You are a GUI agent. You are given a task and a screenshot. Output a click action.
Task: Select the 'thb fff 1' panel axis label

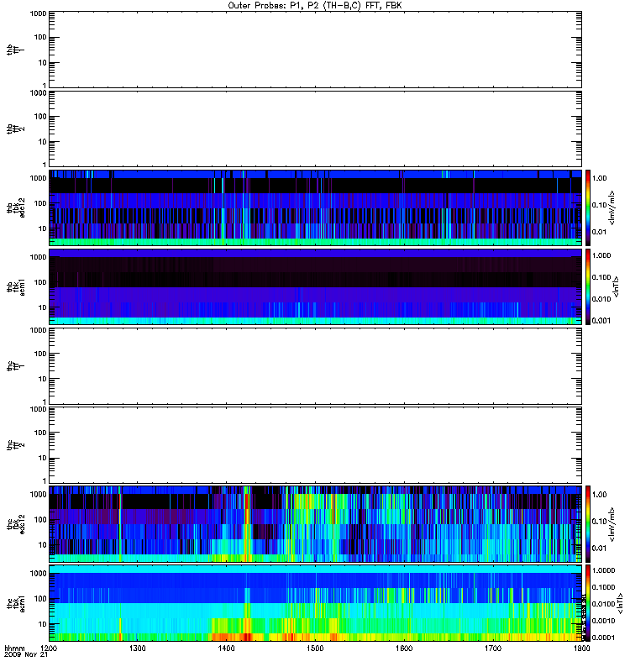coord(15,50)
